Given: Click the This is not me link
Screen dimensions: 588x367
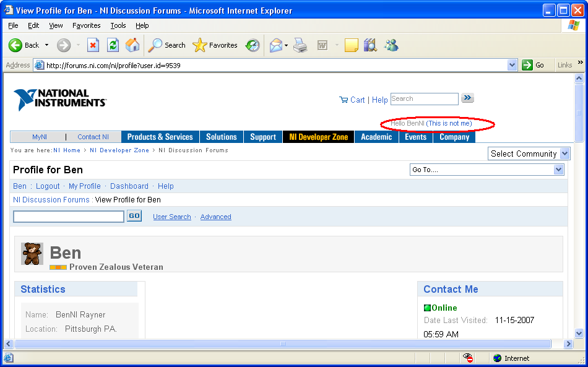Looking at the screenshot, I should [x=449, y=123].
